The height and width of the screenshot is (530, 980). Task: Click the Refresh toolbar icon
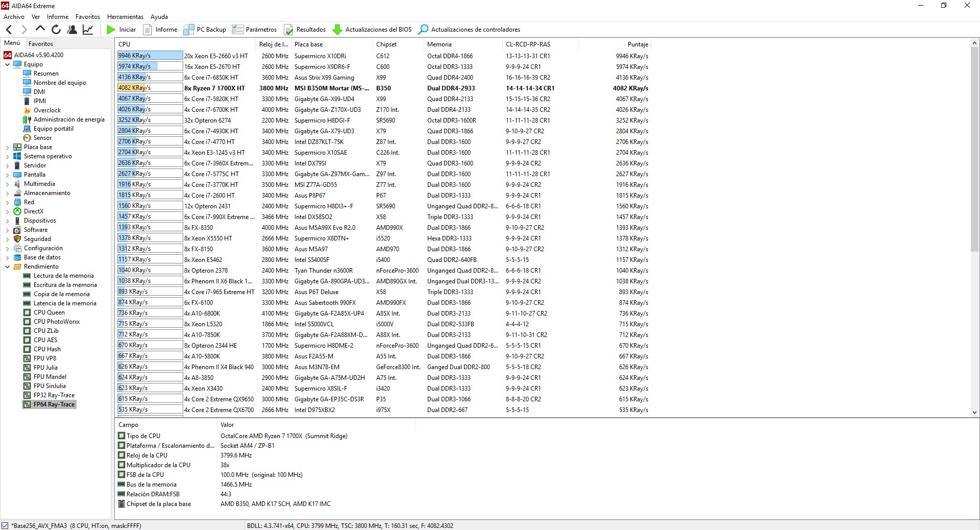(x=56, y=30)
